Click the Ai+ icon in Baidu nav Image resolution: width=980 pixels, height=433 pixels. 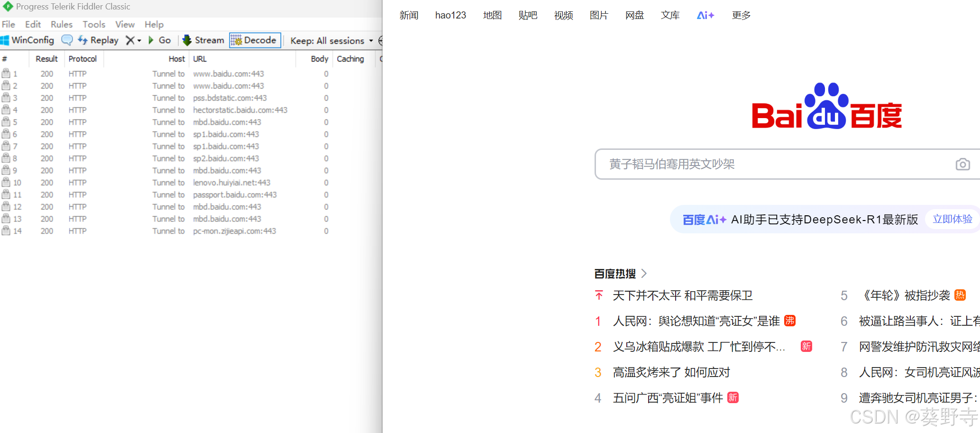705,15
